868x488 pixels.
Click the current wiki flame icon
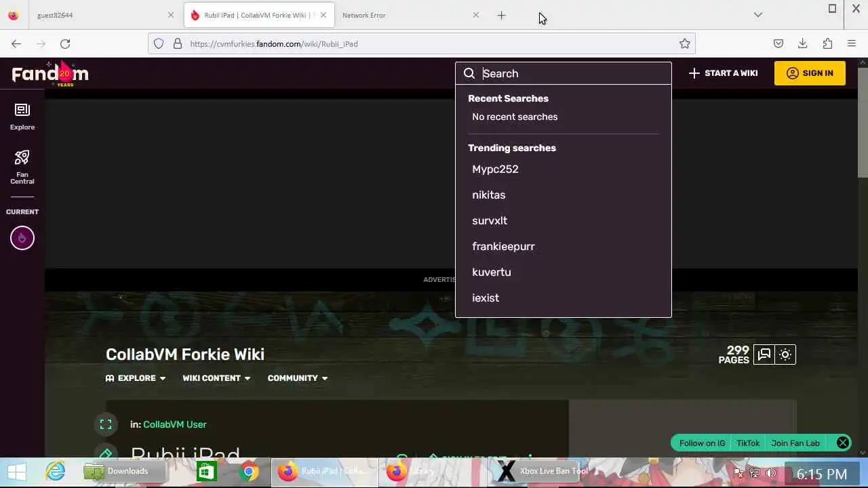[x=22, y=238]
